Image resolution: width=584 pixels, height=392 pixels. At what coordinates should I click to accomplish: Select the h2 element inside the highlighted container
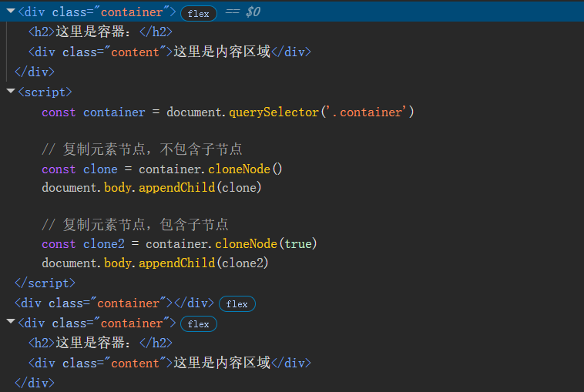coord(100,32)
